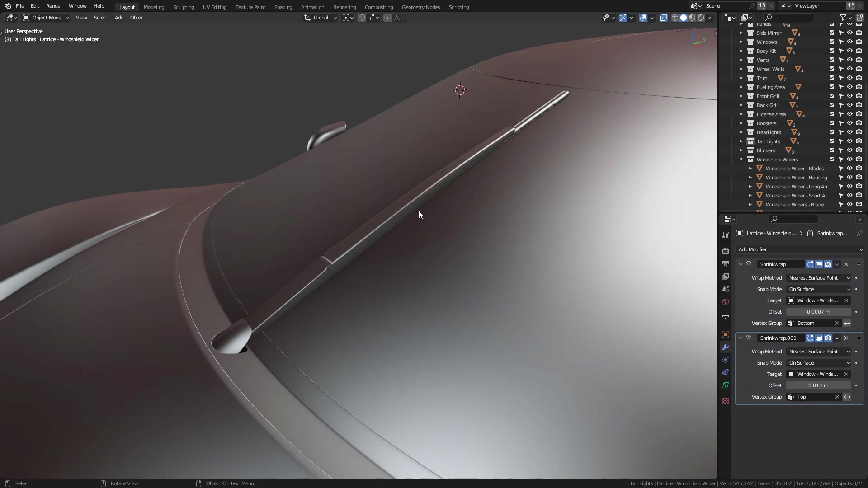
Task: Uncheck the Tail Lights collection checkbox
Action: [x=832, y=141]
